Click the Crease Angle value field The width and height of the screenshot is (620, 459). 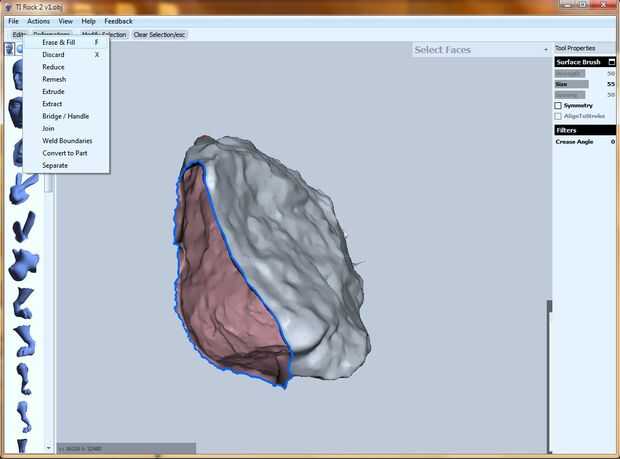point(611,142)
